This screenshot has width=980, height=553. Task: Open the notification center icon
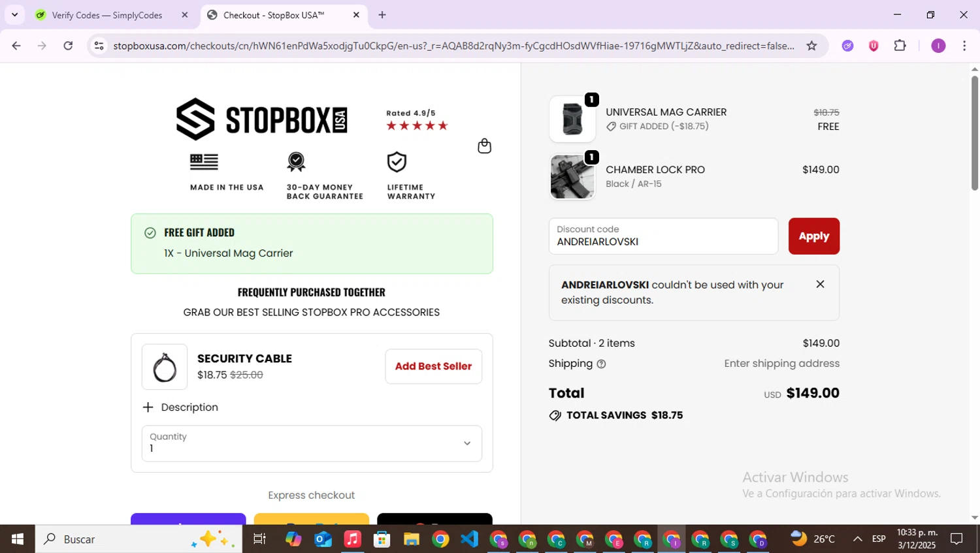pyautogui.click(x=956, y=539)
